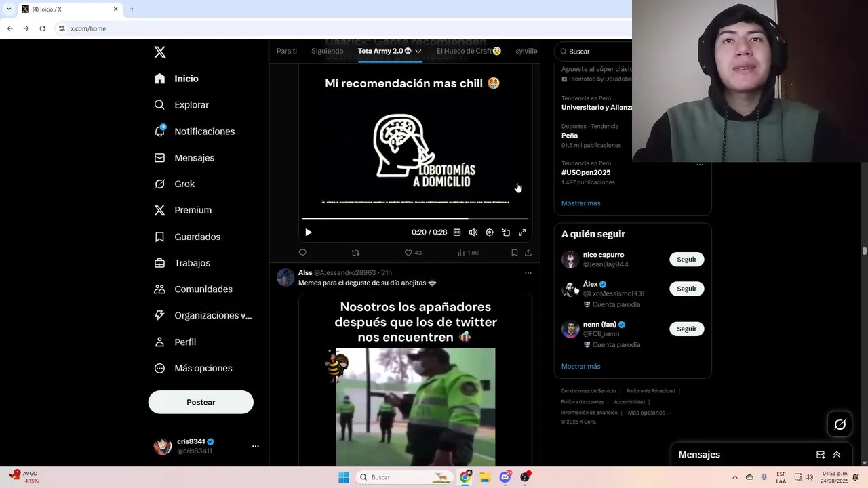Bookmark the Lobotomías post
The image size is (868, 488).
(515, 253)
